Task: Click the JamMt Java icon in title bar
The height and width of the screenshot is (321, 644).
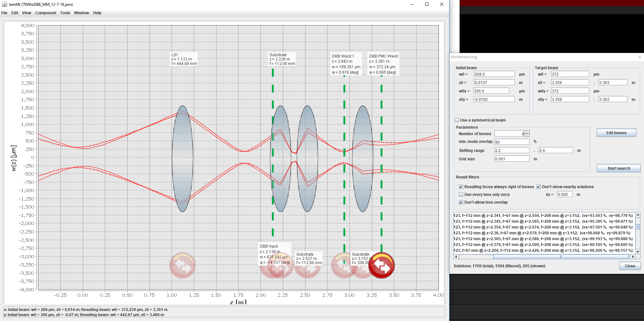Action: point(4,4)
